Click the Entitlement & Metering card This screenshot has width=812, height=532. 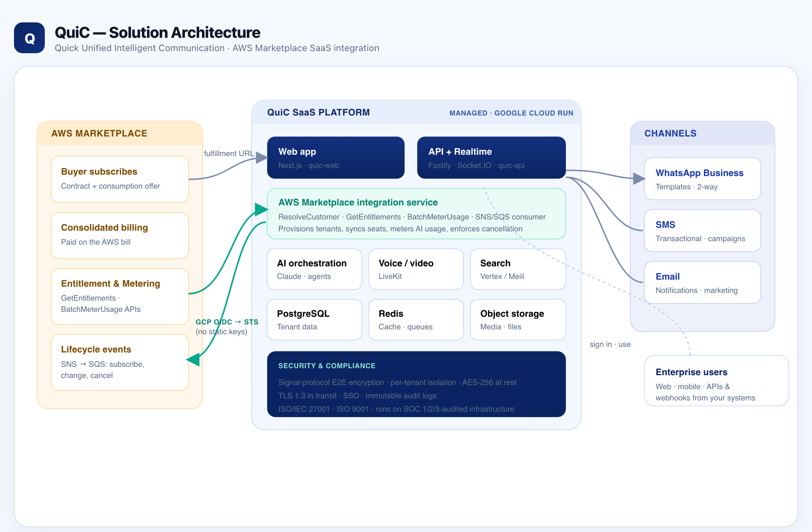[x=120, y=296]
